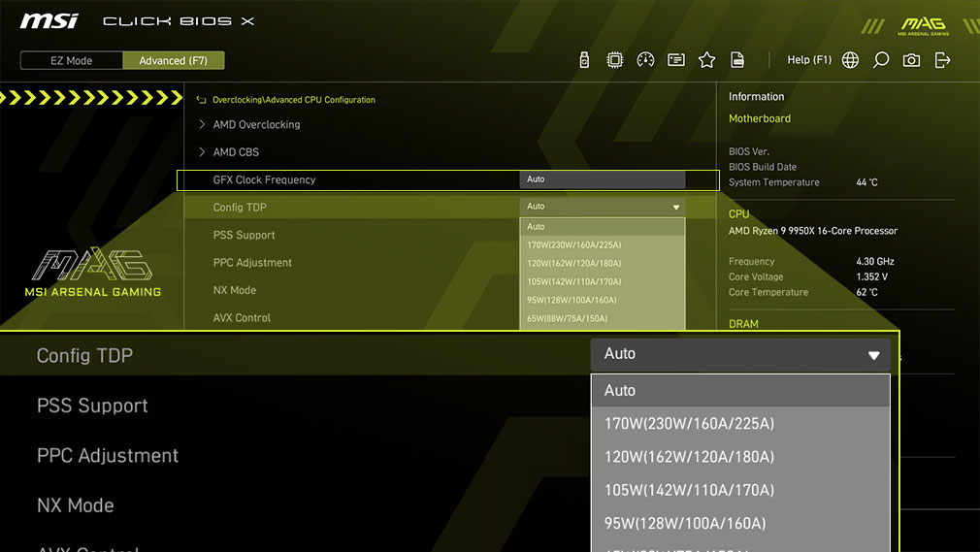Choose 95W(128W/100A/160A) in the enlarged list
This screenshot has height=552, width=980.
[x=740, y=523]
